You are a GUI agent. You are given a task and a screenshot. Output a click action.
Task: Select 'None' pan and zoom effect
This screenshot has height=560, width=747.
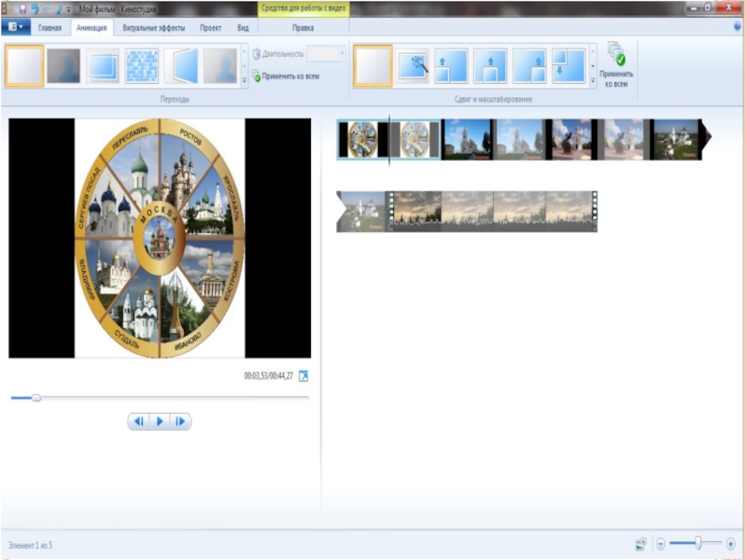[x=373, y=65]
